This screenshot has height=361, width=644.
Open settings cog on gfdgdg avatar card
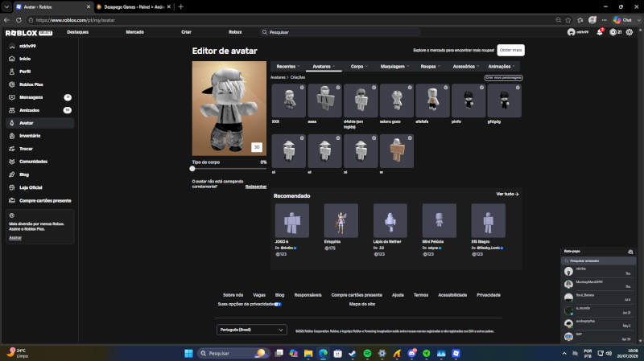pos(518,88)
